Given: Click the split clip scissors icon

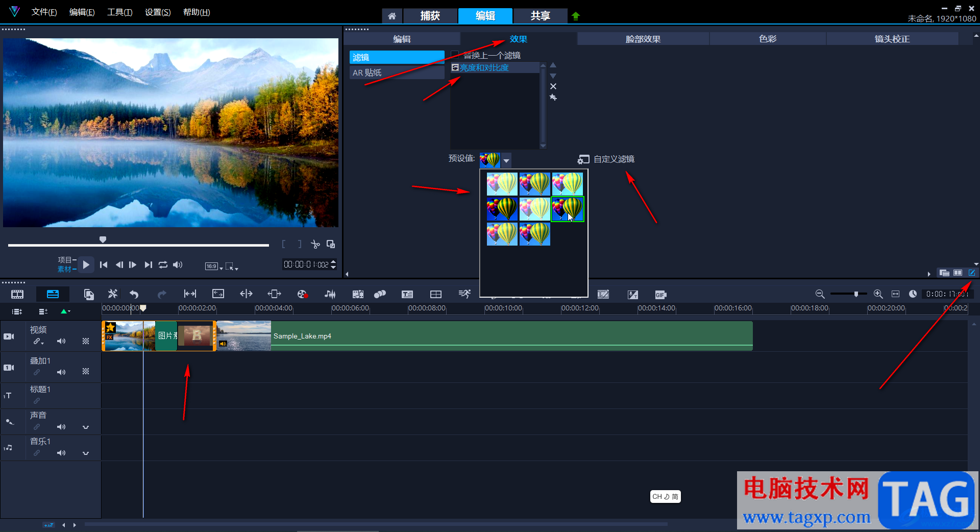Looking at the screenshot, I should [x=315, y=244].
